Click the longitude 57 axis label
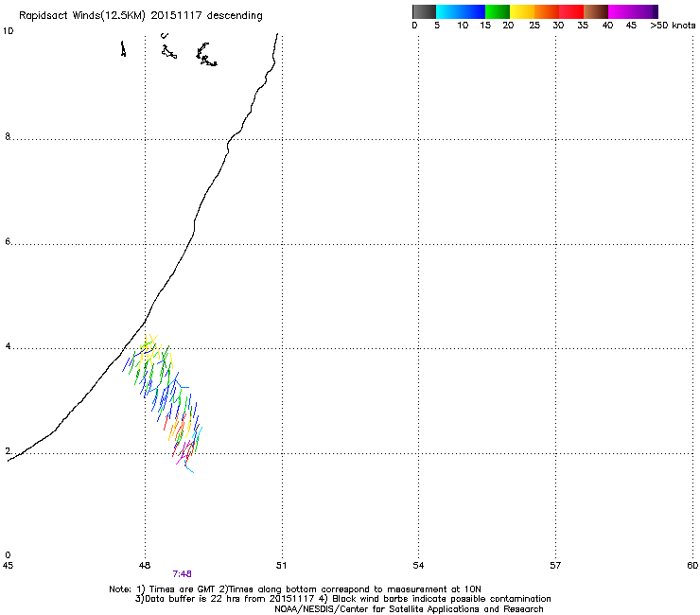This screenshot has width=700, height=615. tap(555, 566)
